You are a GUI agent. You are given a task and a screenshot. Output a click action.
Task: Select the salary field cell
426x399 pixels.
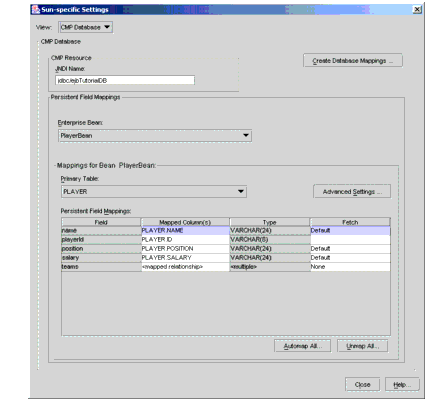coord(101,258)
